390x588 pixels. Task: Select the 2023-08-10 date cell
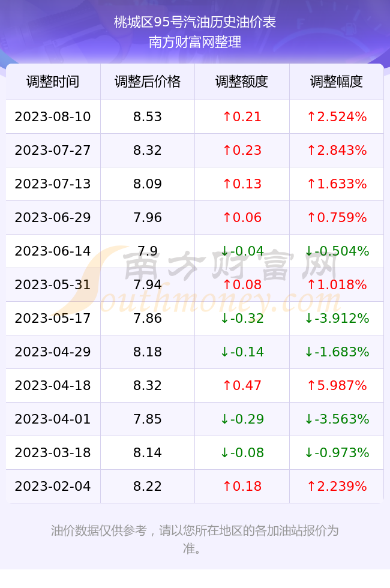pyautogui.click(x=53, y=116)
